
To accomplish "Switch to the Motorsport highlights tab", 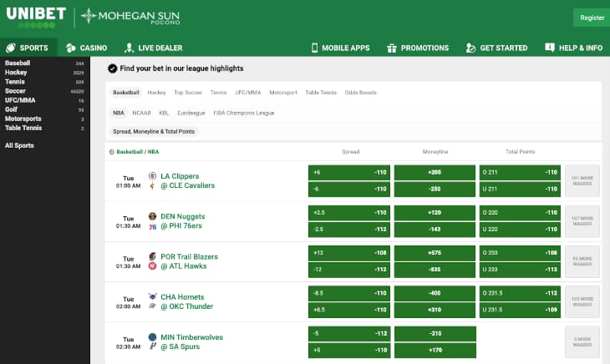I will (x=283, y=93).
